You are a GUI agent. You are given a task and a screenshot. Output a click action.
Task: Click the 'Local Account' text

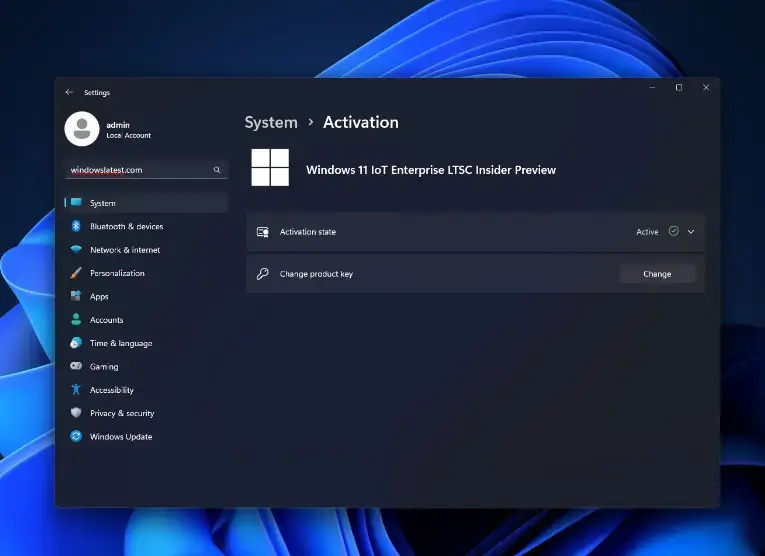pyautogui.click(x=128, y=136)
